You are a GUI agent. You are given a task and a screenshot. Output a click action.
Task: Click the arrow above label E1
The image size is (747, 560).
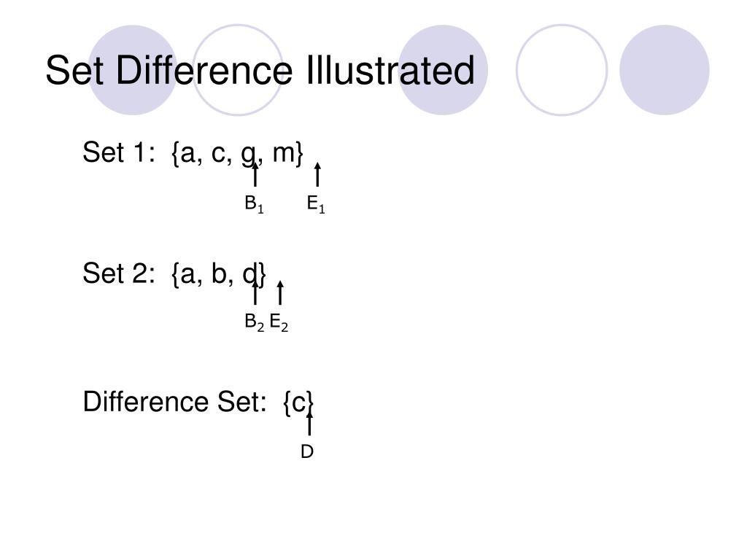pos(317,176)
